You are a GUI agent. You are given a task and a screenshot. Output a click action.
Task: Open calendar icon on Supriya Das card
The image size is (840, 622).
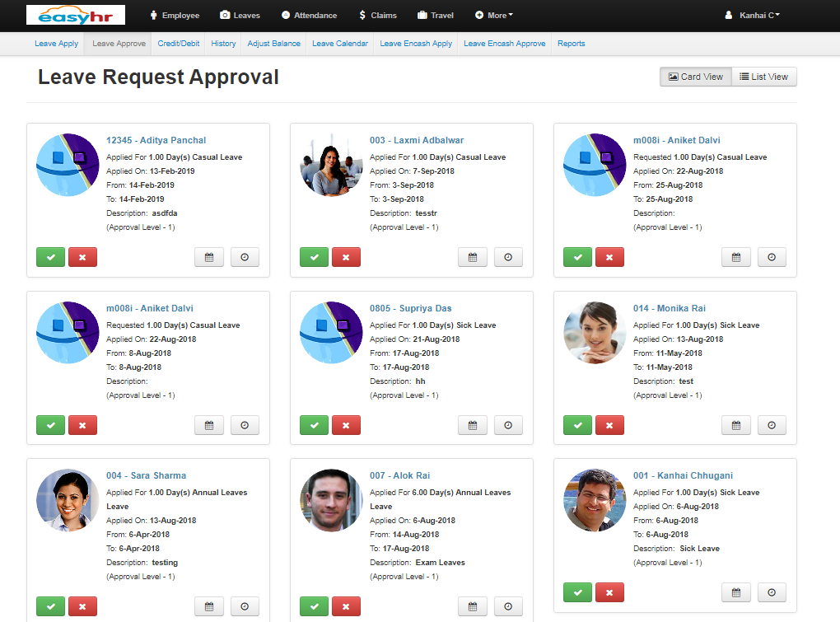[472, 425]
